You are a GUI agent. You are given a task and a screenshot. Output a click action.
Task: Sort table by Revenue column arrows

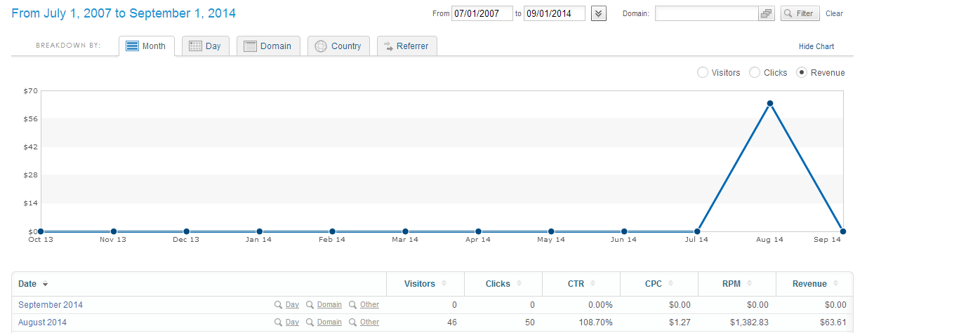pos(835,284)
